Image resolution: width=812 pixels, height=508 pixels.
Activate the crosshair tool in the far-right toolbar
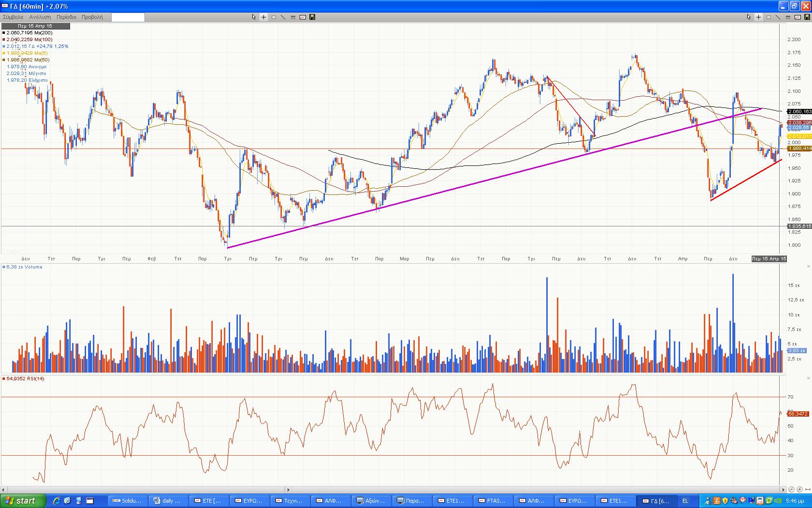point(759,17)
